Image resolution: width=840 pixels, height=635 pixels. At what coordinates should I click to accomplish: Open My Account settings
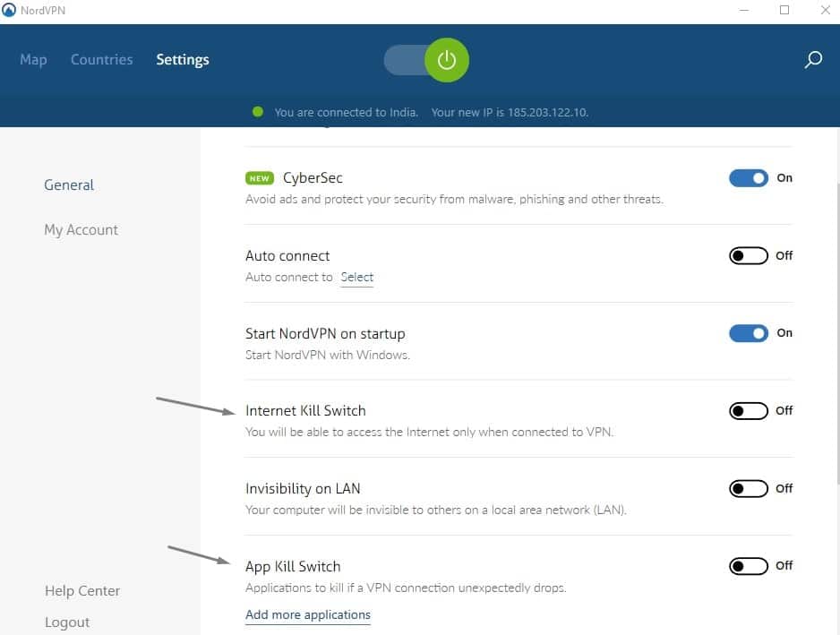[x=81, y=229]
